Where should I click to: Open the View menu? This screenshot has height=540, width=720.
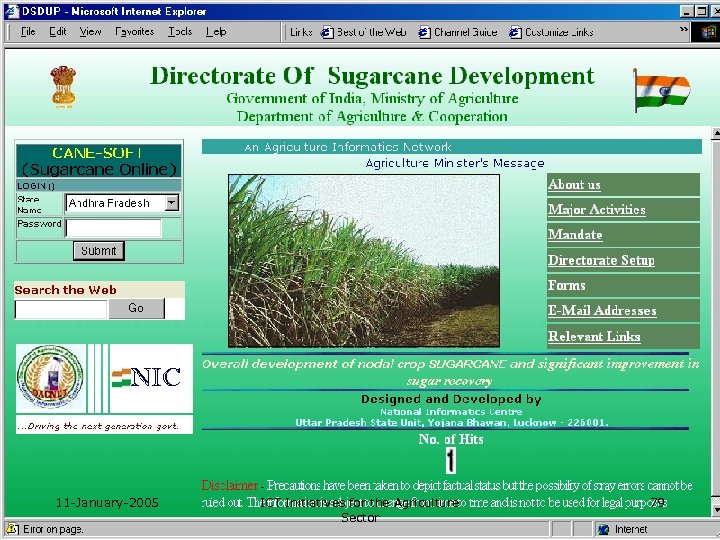(x=90, y=32)
